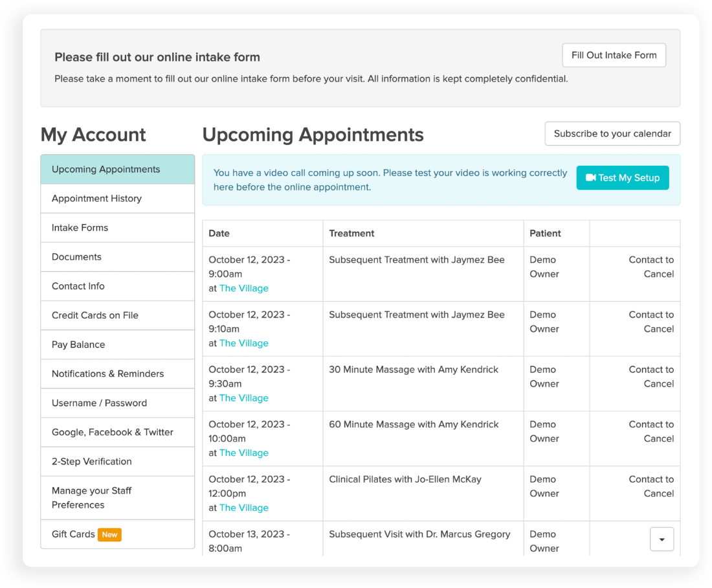Open Credit Cards on File

[117, 315]
